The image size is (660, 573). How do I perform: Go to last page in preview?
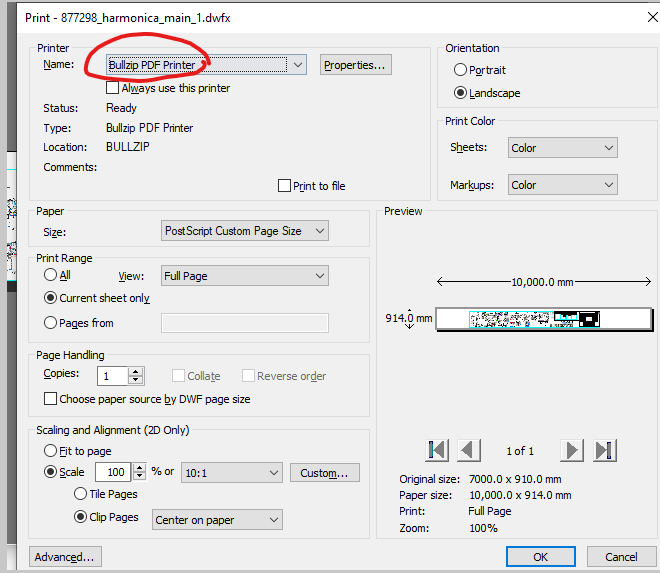tap(604, 450)
